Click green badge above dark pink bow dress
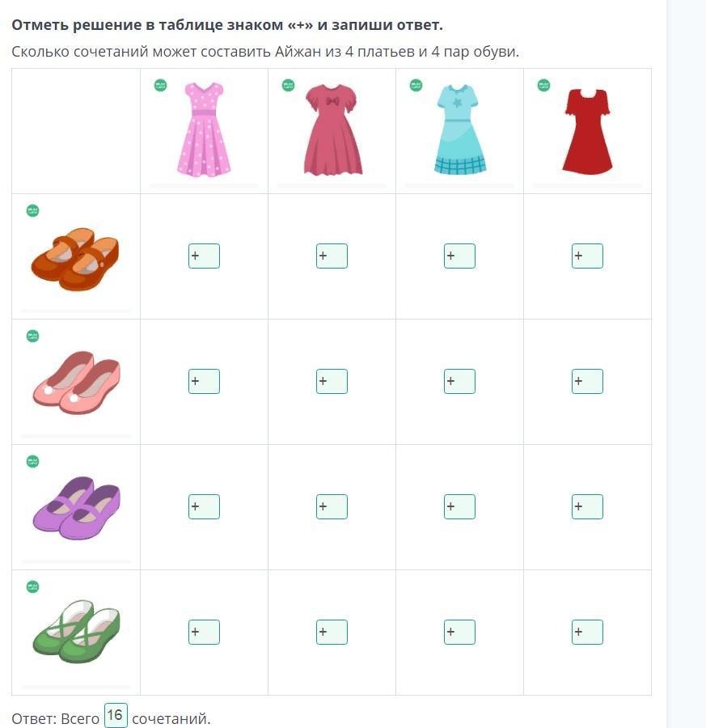This screenshot has width=706, height=728. click(x=288, y=85)
